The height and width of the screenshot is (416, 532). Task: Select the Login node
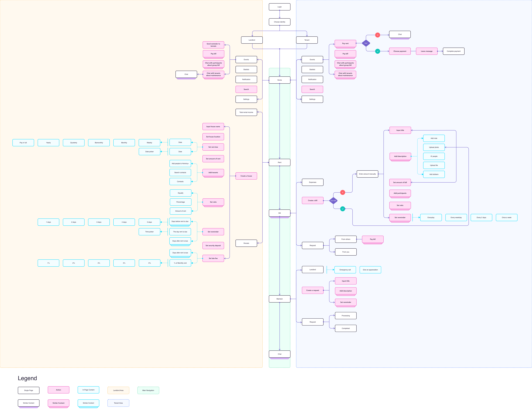(280, 7)
